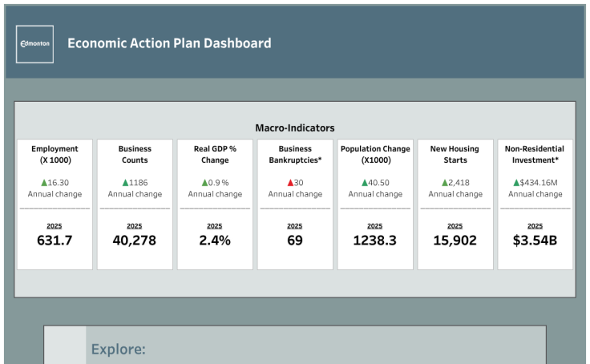Image resolution: width=590 pixels, height=364 pixels.
Task: Select the population value 1238.3
Action: pos(375,241)
